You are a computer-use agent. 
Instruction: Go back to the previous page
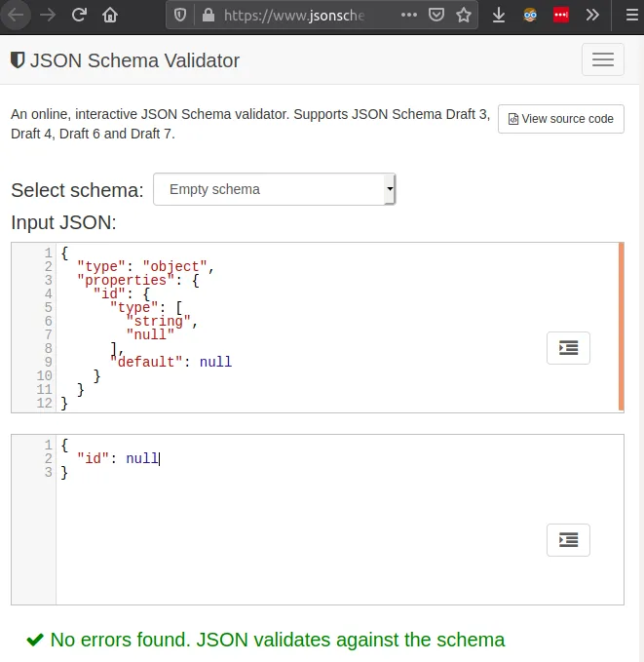[x=16, y=16]
